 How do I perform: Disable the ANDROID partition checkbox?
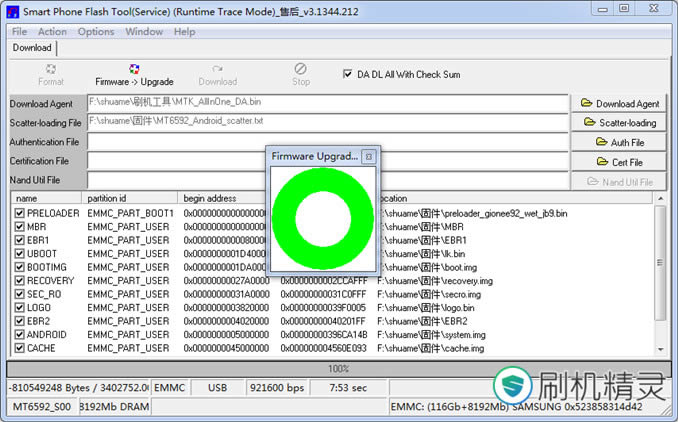coord(20,335)
